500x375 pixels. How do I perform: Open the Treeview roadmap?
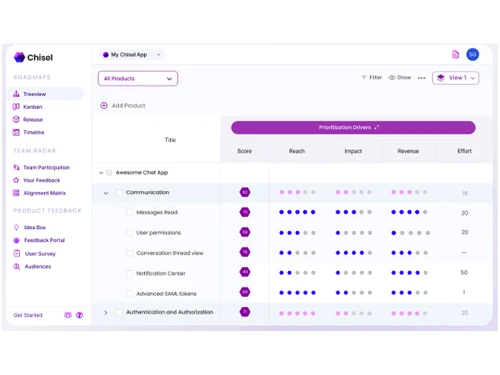click(45, 94)
